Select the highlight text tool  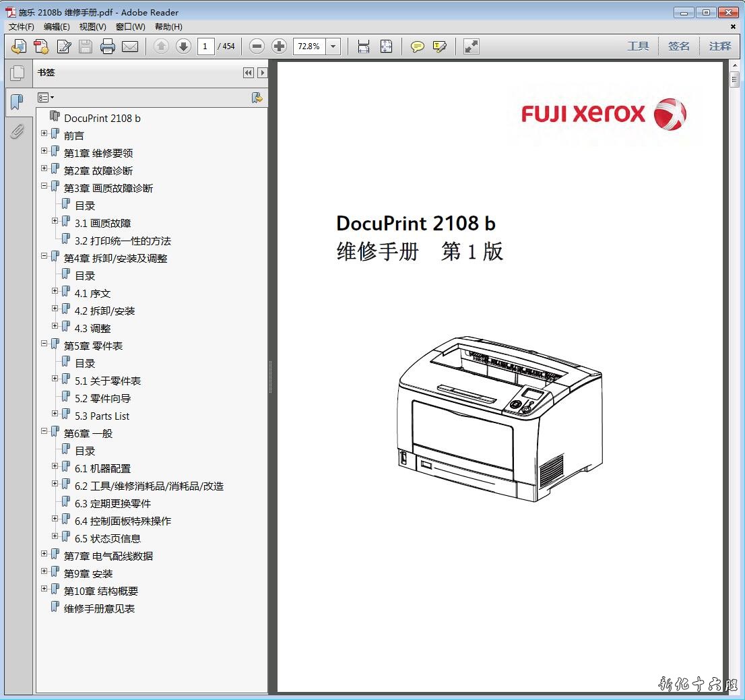[x=440, y=46]
